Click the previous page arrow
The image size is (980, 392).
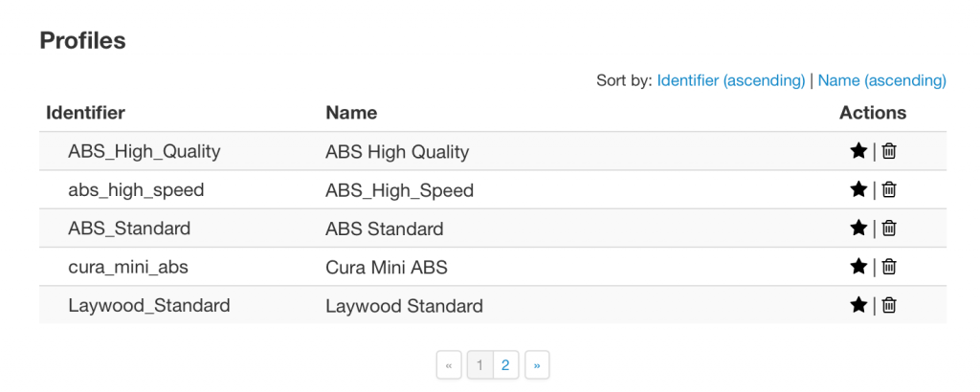(449, 365)
